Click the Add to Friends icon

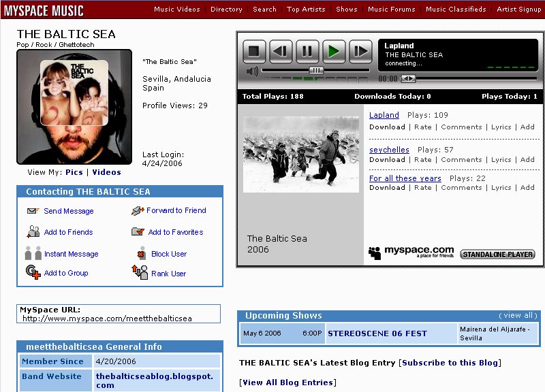pos(33,231)
